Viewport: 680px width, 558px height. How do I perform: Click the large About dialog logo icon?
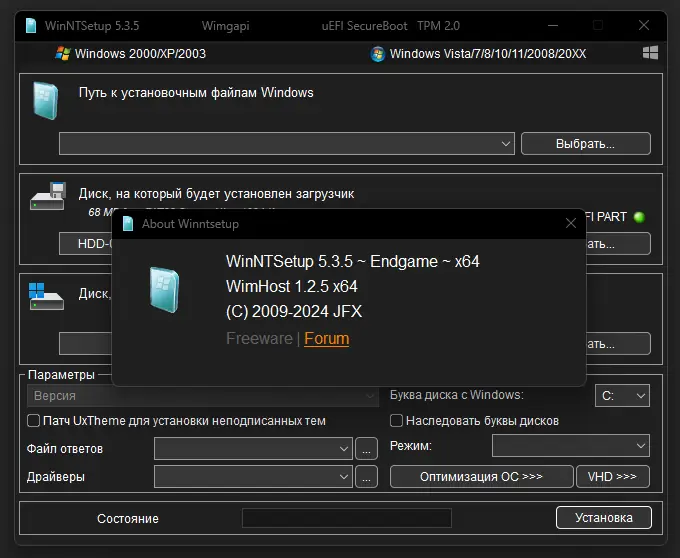pyautogui.click(x=164, y=290)
